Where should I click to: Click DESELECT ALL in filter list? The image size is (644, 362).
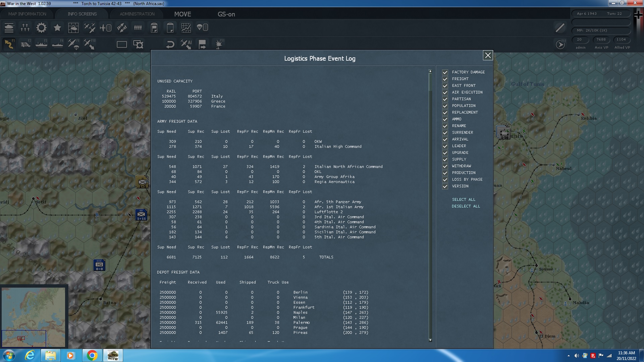coord(466,206)
